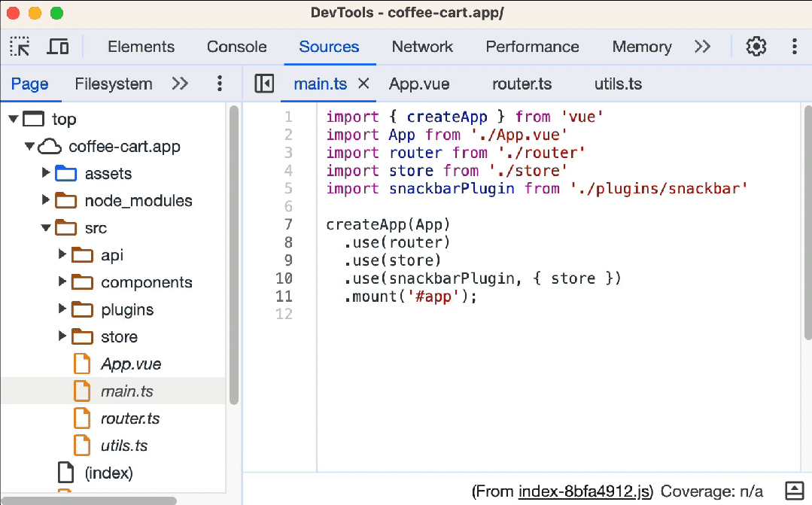812x505 pixels.
Task: Collapse the coffee-cart.app domain node
Action: tap(30, 147)
